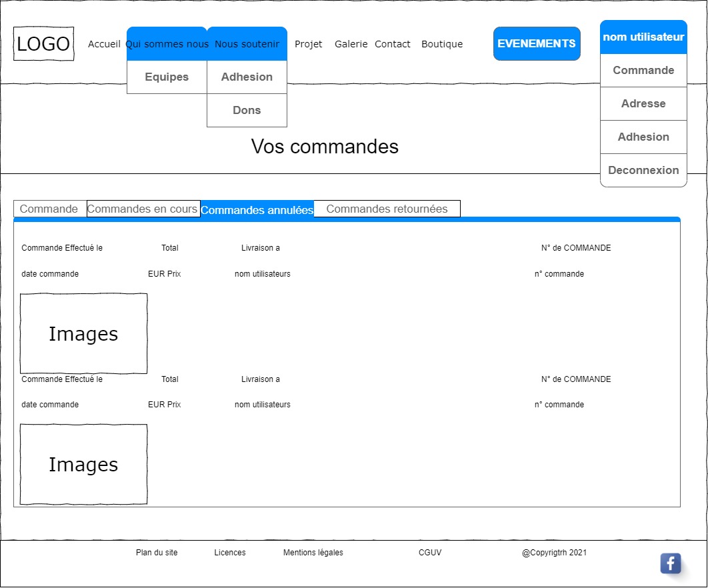708x588 pixels.
Task: Select the Commandes annulées tab
Action: (x=257, y=210)
